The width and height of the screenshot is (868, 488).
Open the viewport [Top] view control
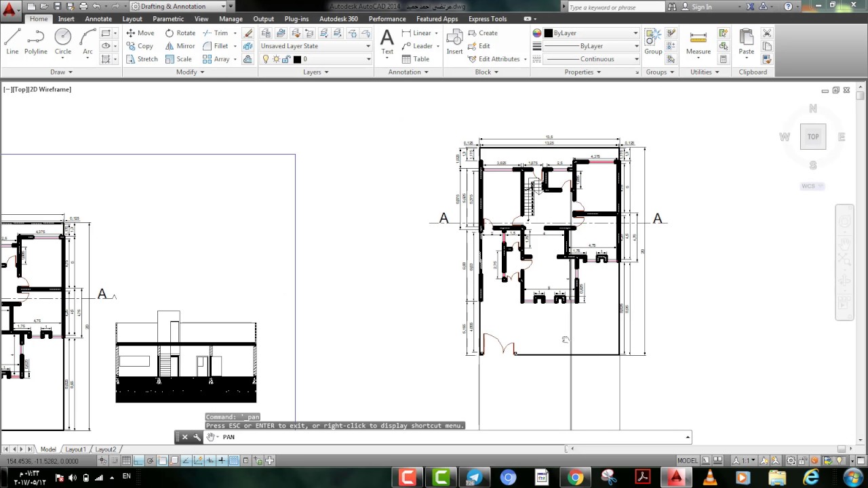pyautogui.click(x=19, y=89)
